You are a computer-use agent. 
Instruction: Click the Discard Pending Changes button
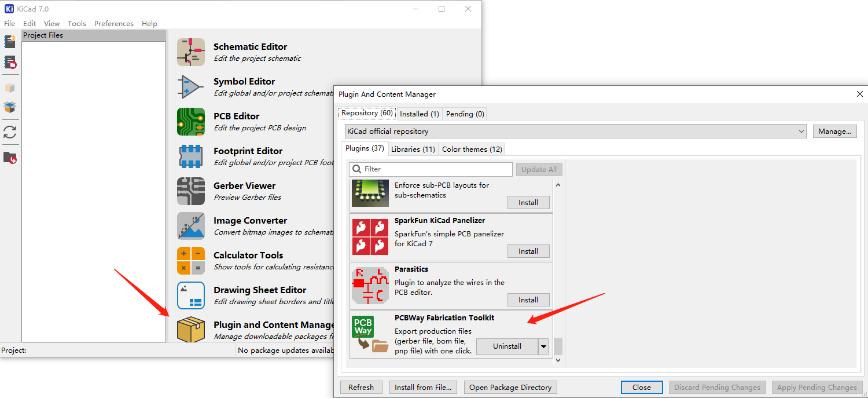tap(718, 388)
